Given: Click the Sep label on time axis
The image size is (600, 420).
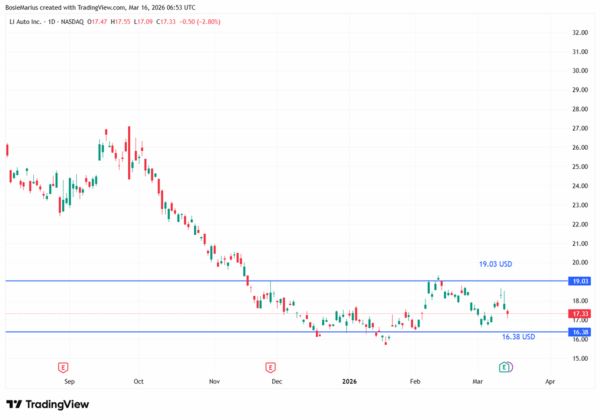Looking at the screenshot, I should point(69,381).
